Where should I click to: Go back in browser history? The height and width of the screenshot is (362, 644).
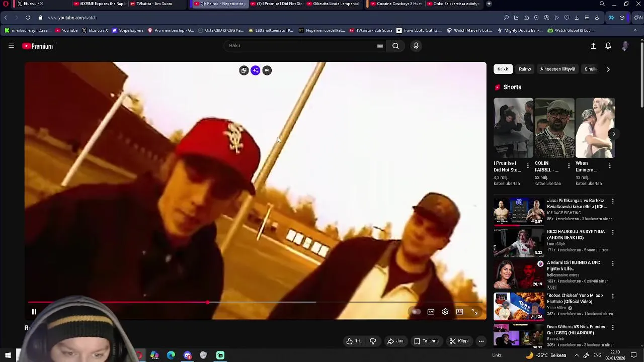(6, 18)
